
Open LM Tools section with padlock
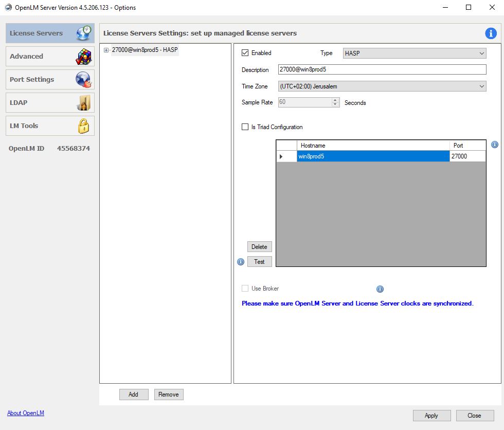[50, 126]
